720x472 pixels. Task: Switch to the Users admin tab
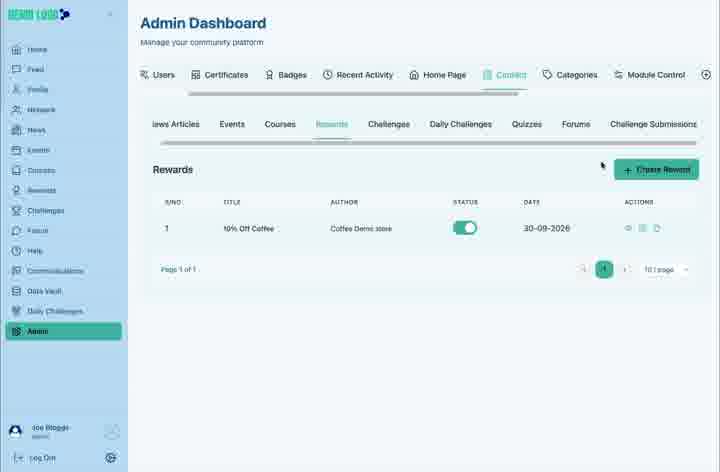pos(158,75)
